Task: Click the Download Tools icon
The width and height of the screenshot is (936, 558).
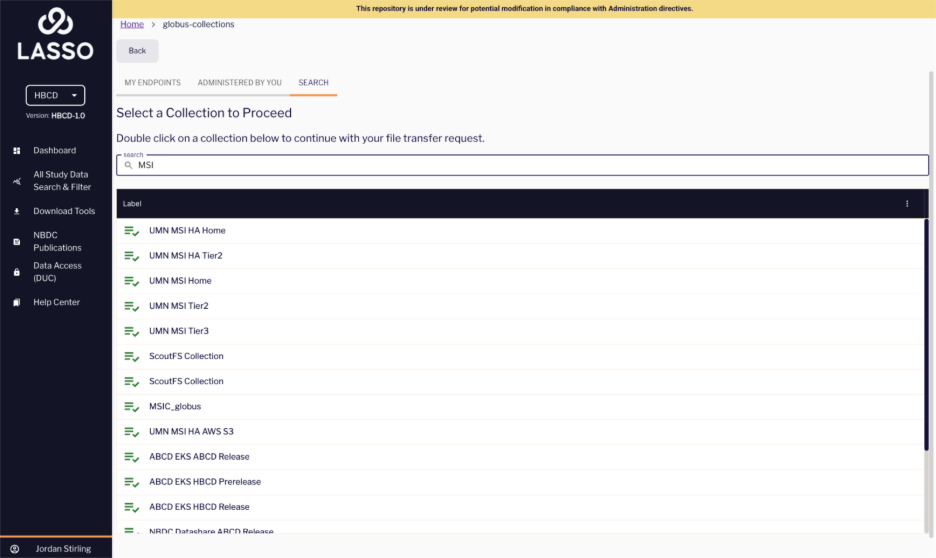Action: coord(17,211)
